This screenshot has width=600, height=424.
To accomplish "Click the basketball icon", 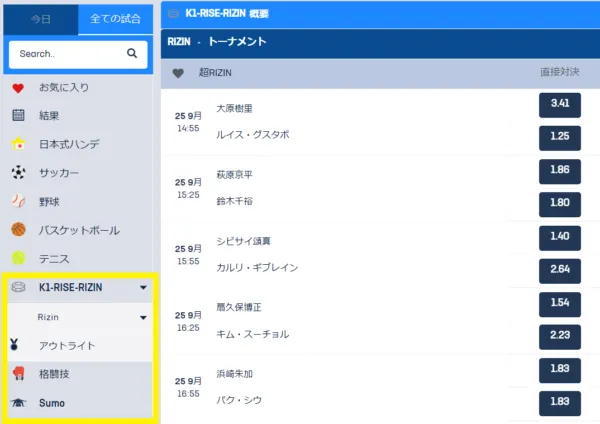I will pos(18,230).
